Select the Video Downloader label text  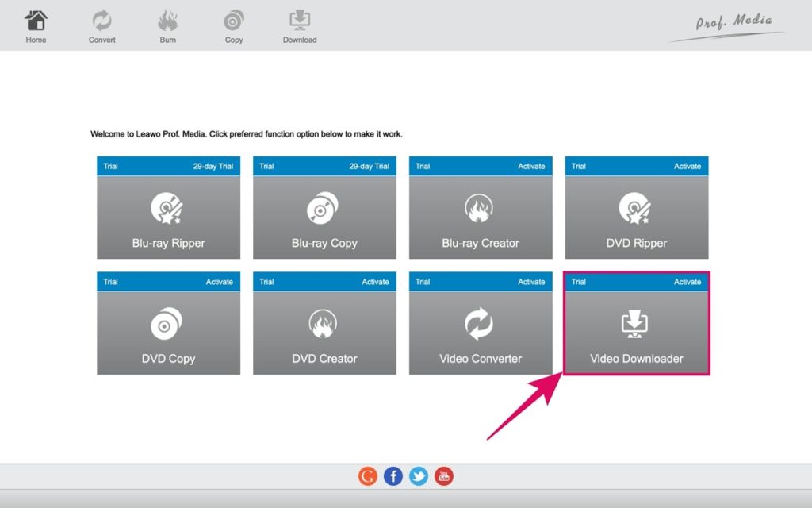[637, 359]
